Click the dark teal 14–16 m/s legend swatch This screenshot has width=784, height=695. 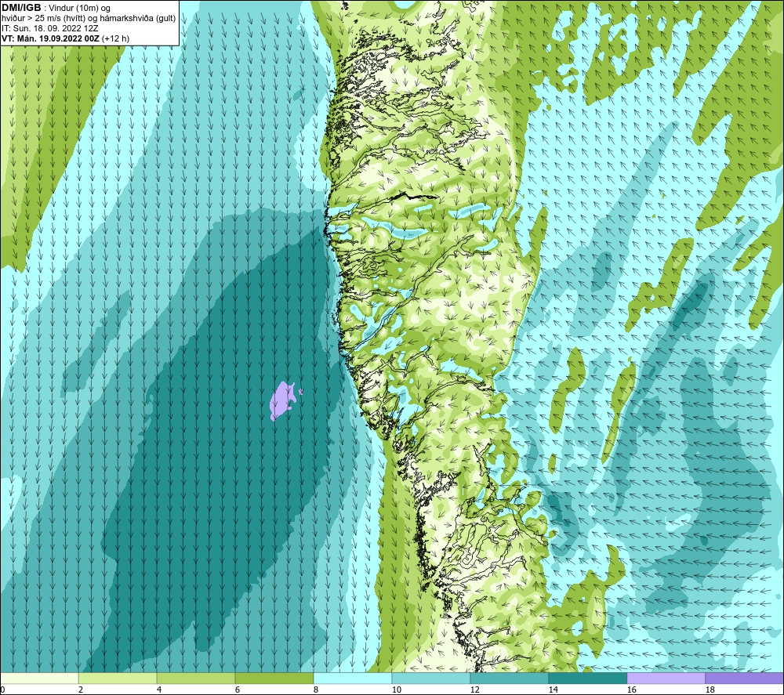tap(588, 678)
